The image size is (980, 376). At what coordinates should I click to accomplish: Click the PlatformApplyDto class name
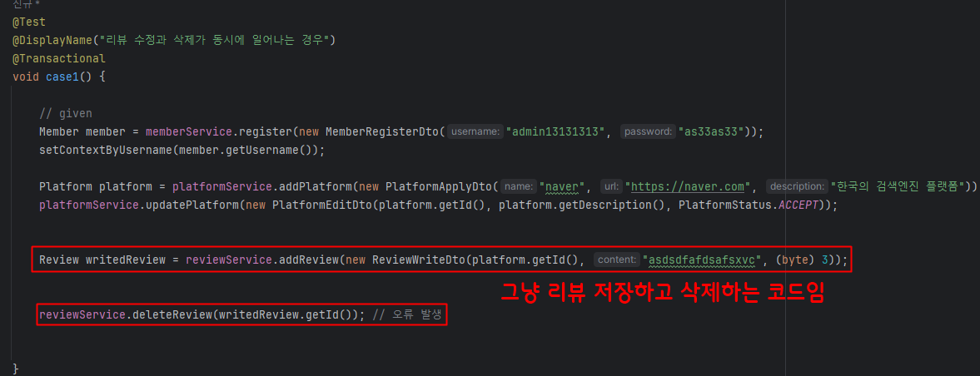pyautogui.click(x=439, y=186)
